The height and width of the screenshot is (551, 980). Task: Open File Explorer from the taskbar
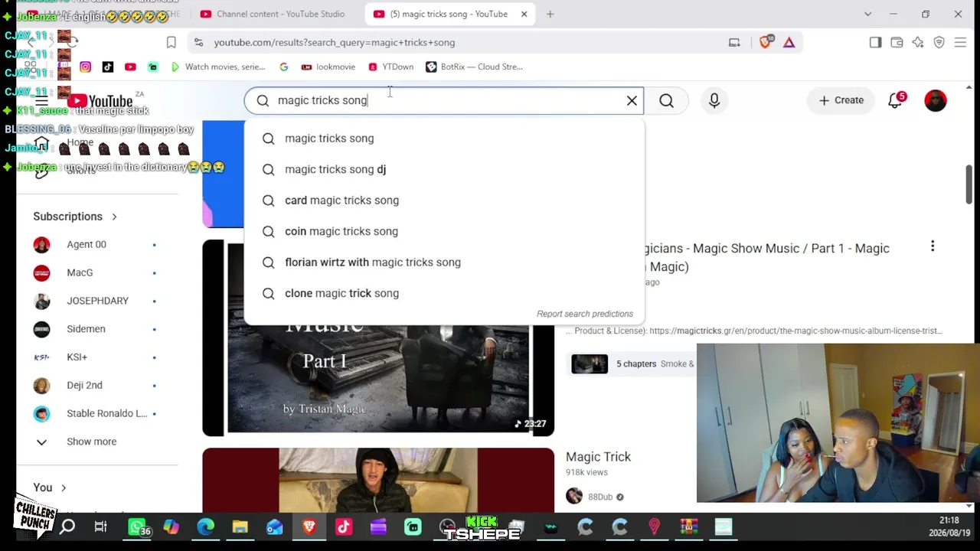(240, 527)
